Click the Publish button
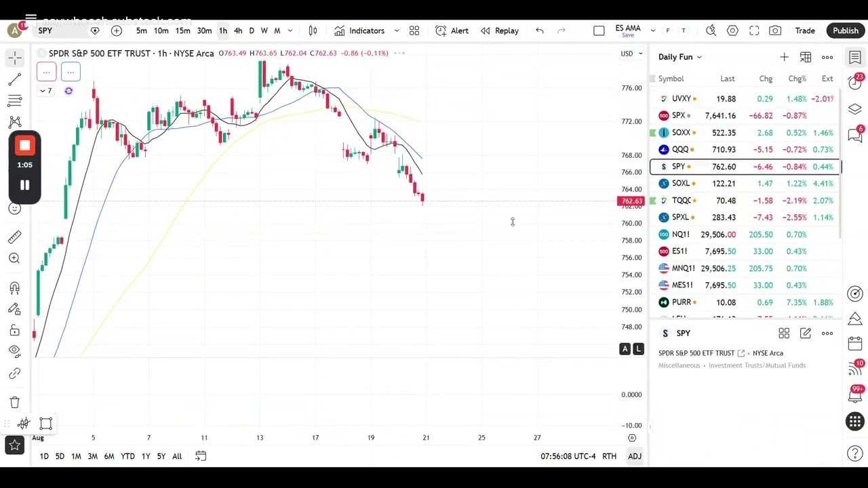868x488 pixels. point(846,30)
